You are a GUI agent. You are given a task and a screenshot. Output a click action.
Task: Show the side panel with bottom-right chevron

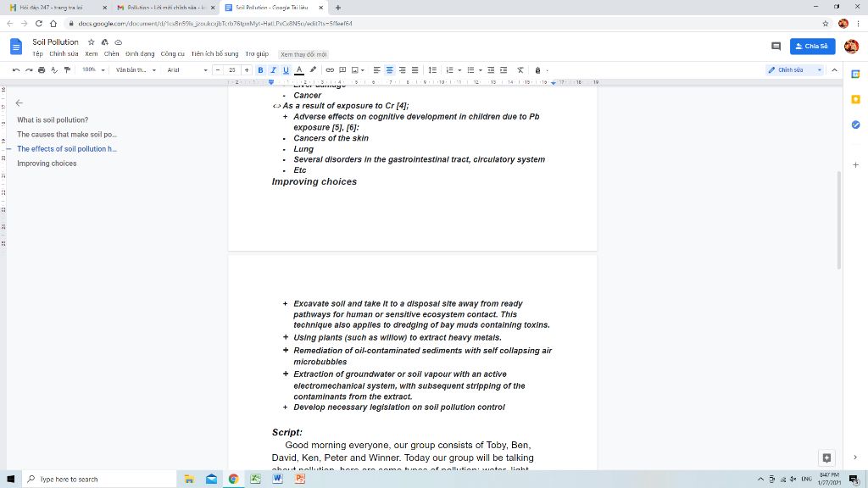(x=855, y=457)
